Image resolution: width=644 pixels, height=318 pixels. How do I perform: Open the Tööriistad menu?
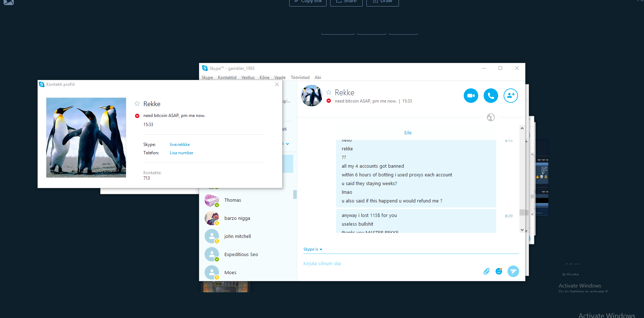(x=300, y=78)
